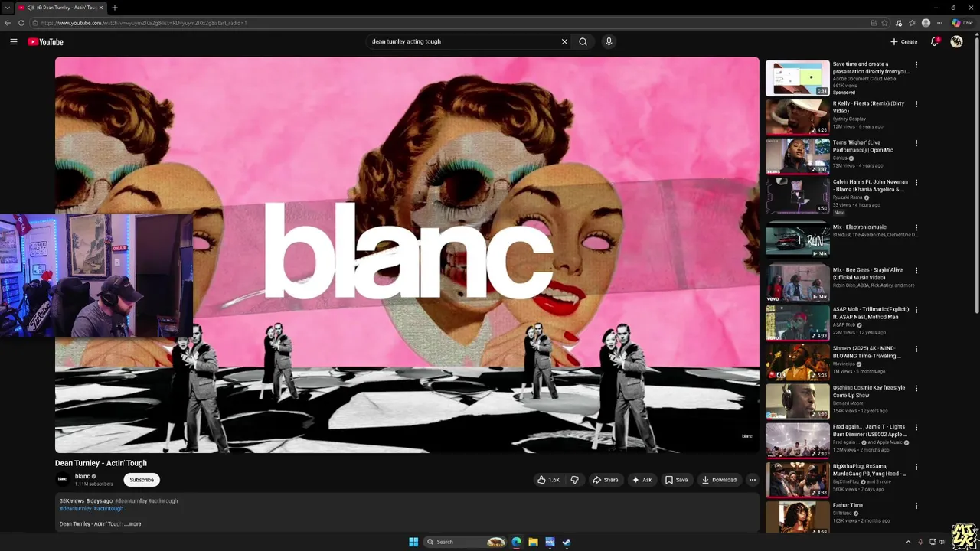The height and width of the screenshot is (551, 980).
Task: Go back with browser back arrow
Action: 7,23
